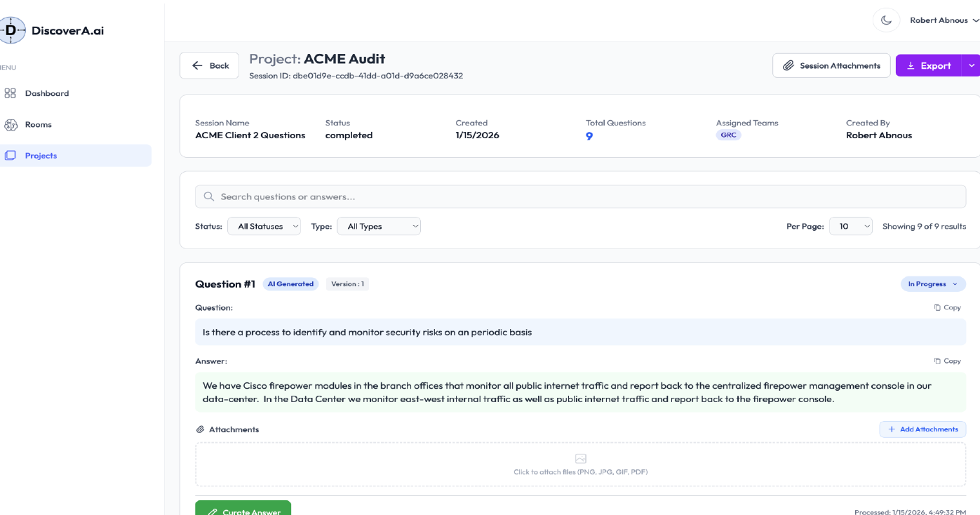Click the GRC assigned team badge

pyautogui.click(x=728, y=135)
